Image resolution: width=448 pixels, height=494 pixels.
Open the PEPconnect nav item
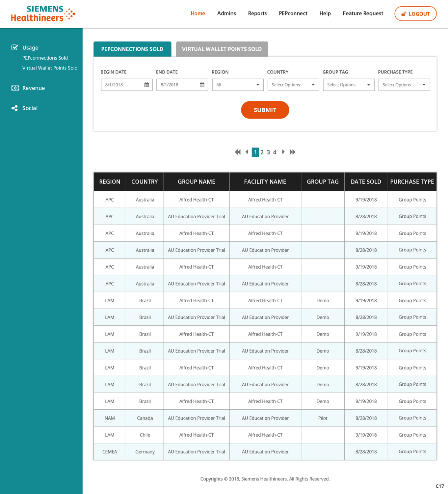point(293,14)
